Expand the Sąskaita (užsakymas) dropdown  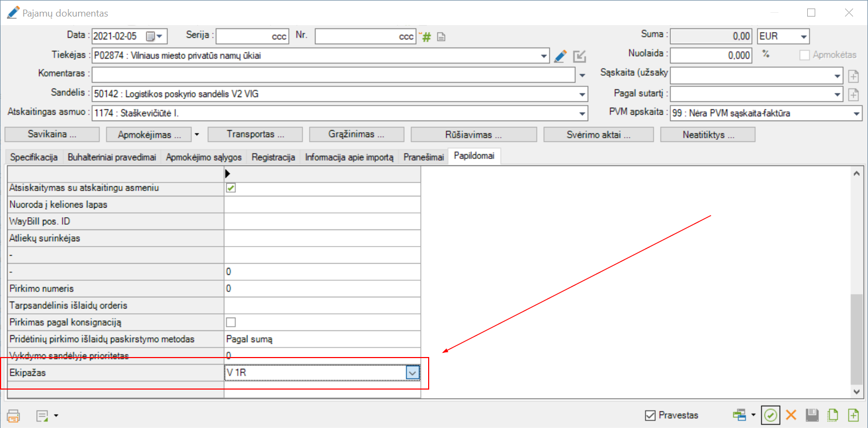[x=837, y=76]
